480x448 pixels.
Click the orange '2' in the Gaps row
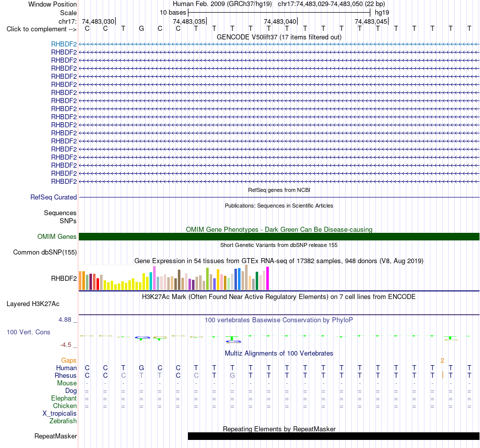pos(442,361)
